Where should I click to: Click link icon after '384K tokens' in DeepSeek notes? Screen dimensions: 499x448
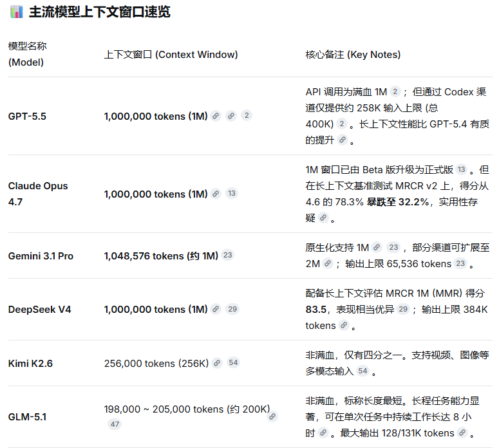tap(344, 325)
